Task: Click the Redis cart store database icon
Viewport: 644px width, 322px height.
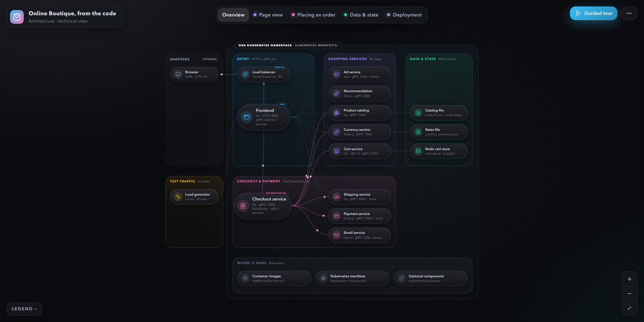Action: point(418,151)
